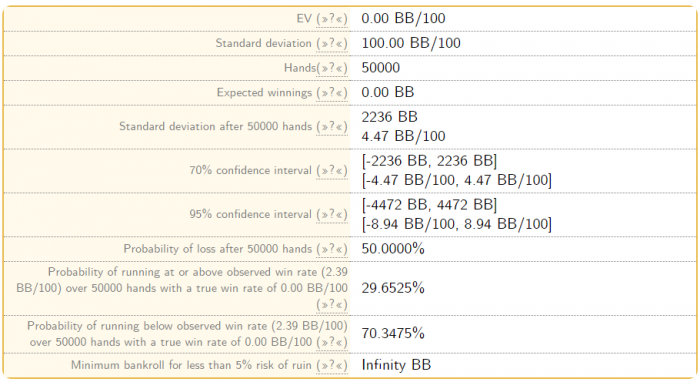Show help for Standard deviation after 50000 hands
Image resolution: width=700 pixels, height=382 pixels.
332,127
